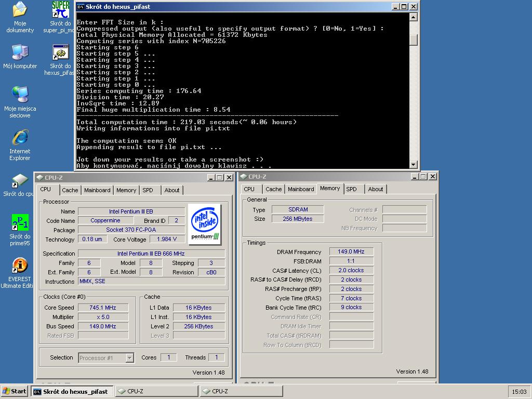Click the left CPU-Z title bar icon
The width and height of the screenshot is (532, 399).
click(x=40, y=178)
